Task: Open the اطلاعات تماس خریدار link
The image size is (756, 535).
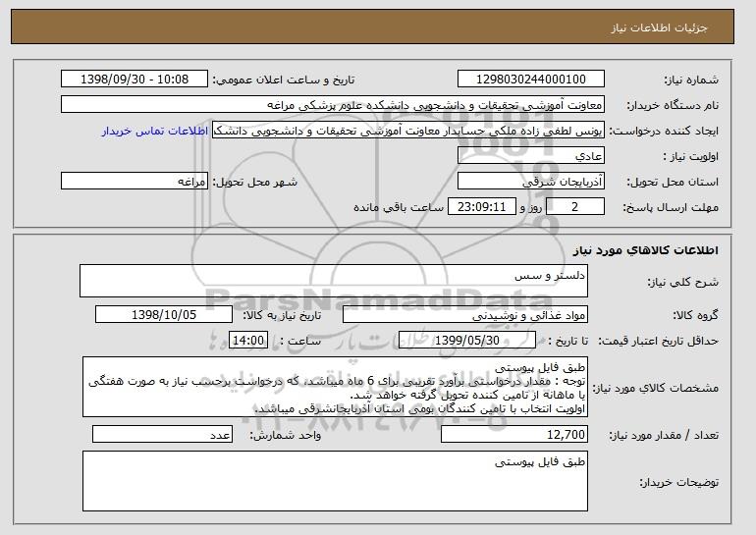Action: tap(155, 131)
